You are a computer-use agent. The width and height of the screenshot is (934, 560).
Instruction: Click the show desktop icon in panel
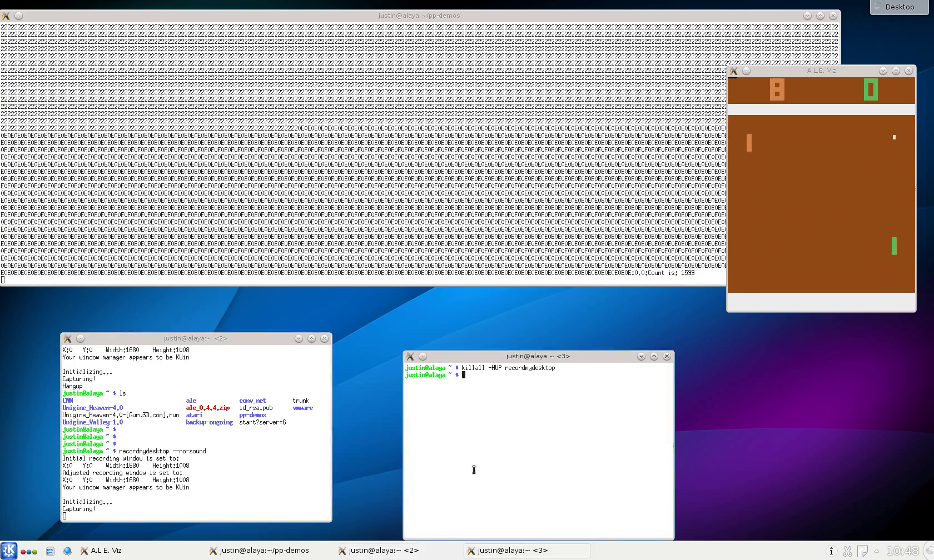[x=50, y=551]
